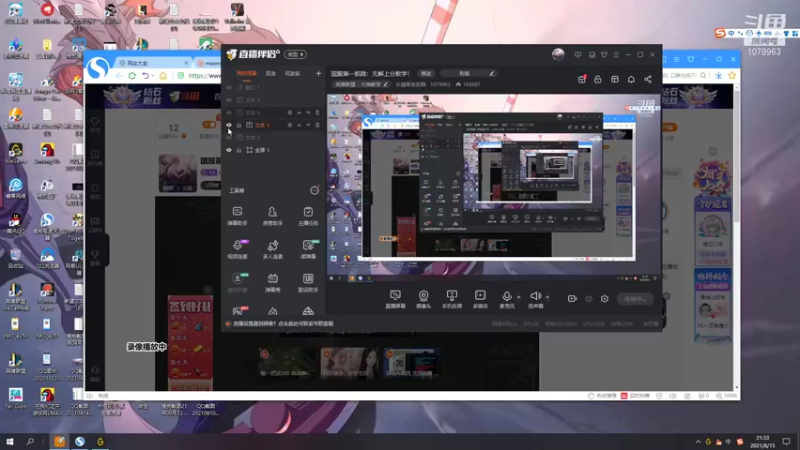Open the 多人连麦 tool
This screenshot has width=800, height=450.
[272, 249]
